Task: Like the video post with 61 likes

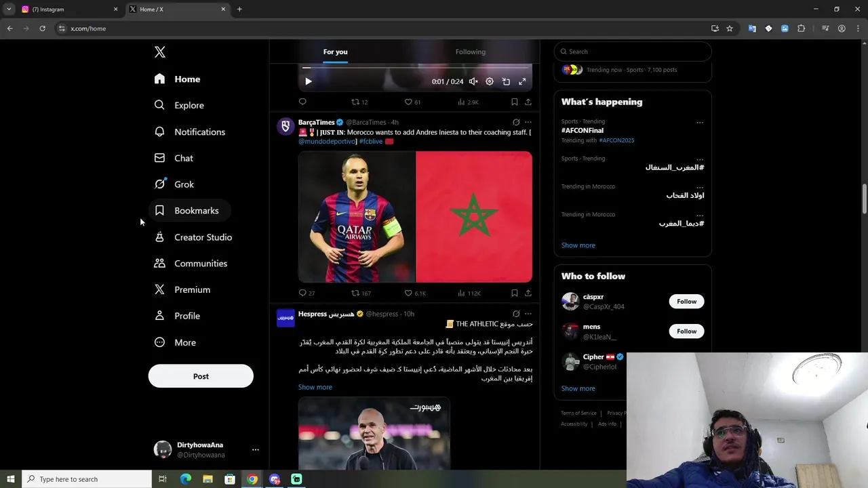Action: click(412, 102)
